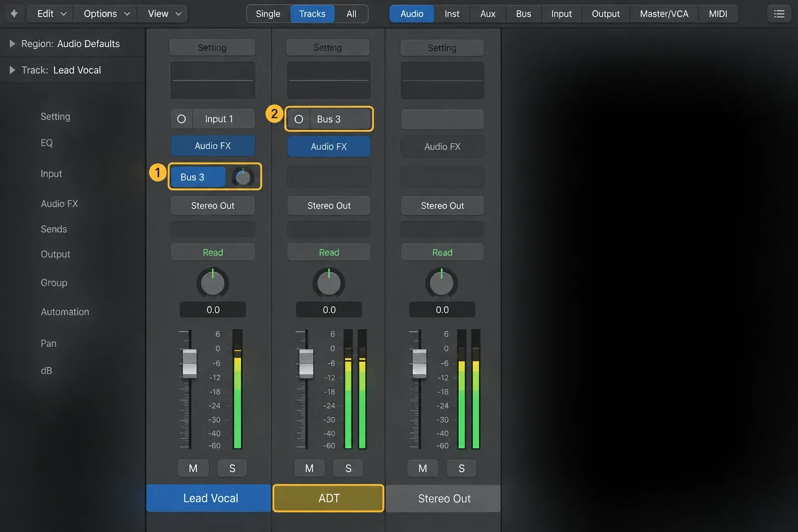Screen dimensions: 798x532
Task: Switch mixer to All view
Action: coord(351,14)
